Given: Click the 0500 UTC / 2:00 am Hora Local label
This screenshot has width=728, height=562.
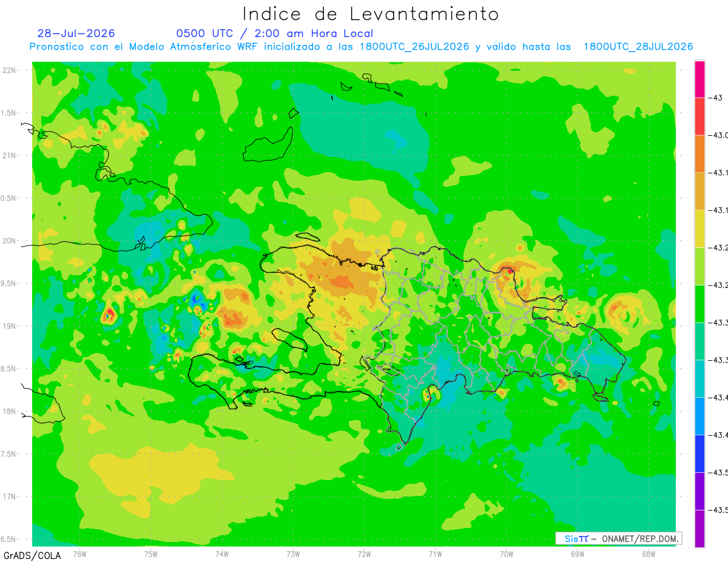Looking at the screenshot, I should pos(275,33).
